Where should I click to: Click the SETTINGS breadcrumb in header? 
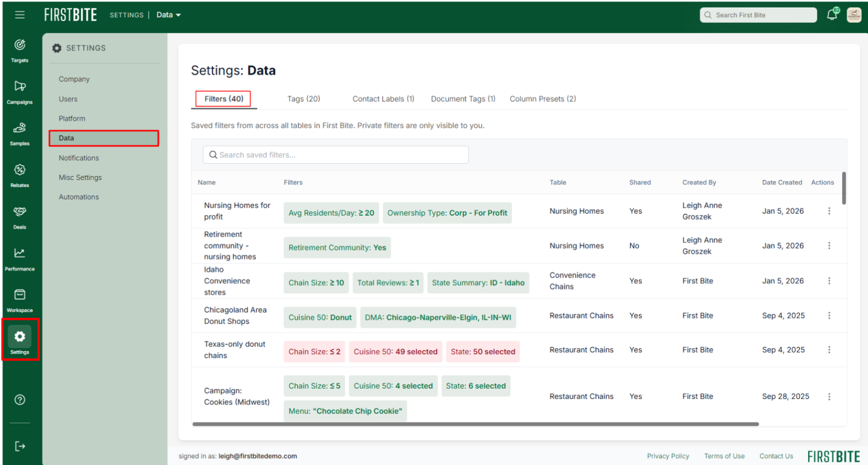126,15
